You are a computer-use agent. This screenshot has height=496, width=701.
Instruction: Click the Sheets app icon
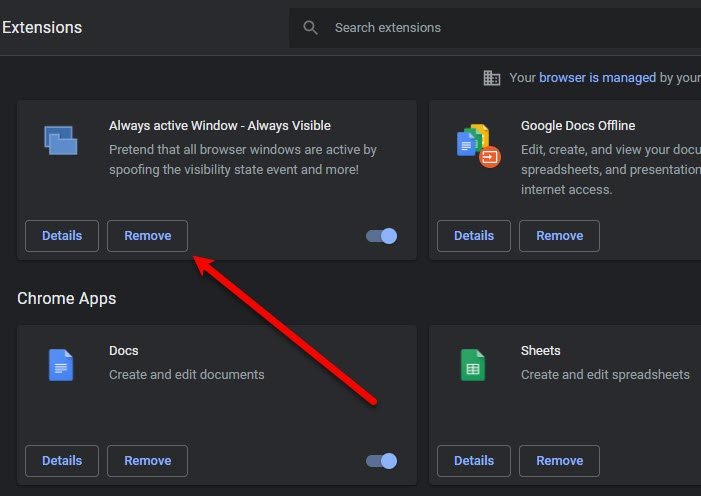[473, 365]
